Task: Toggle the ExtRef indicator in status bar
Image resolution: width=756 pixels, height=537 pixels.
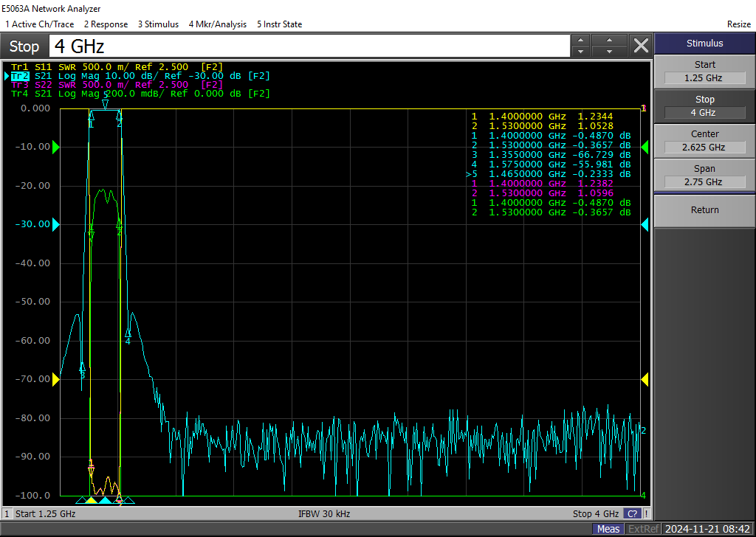Action: click(644, 529)
